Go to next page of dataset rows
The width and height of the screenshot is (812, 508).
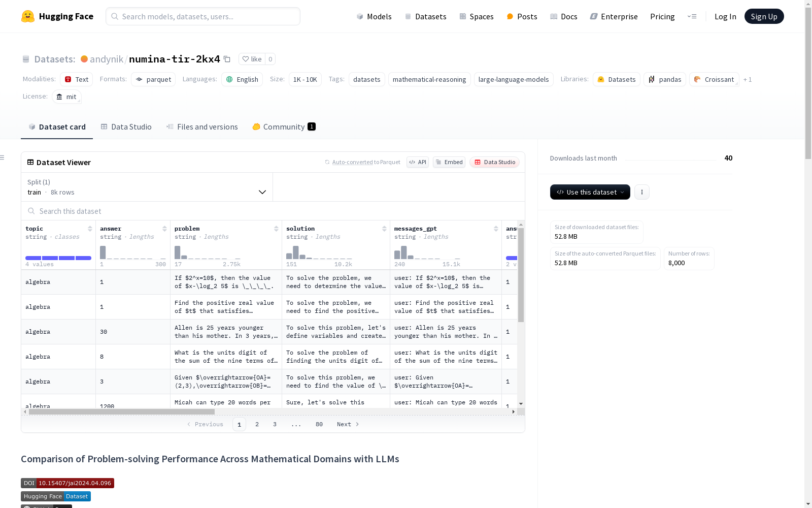(x=348, y=424)
